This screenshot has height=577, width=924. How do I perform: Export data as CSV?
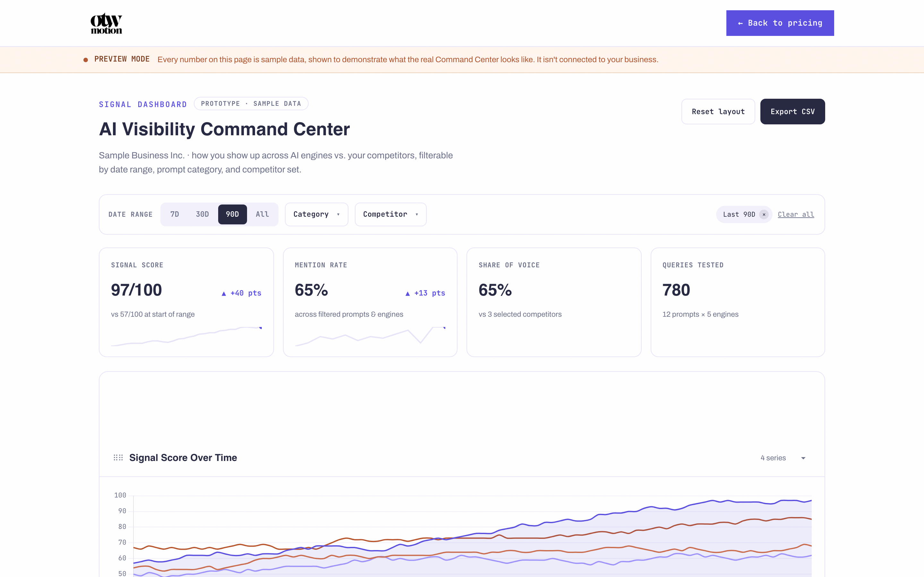coord(792,112)
